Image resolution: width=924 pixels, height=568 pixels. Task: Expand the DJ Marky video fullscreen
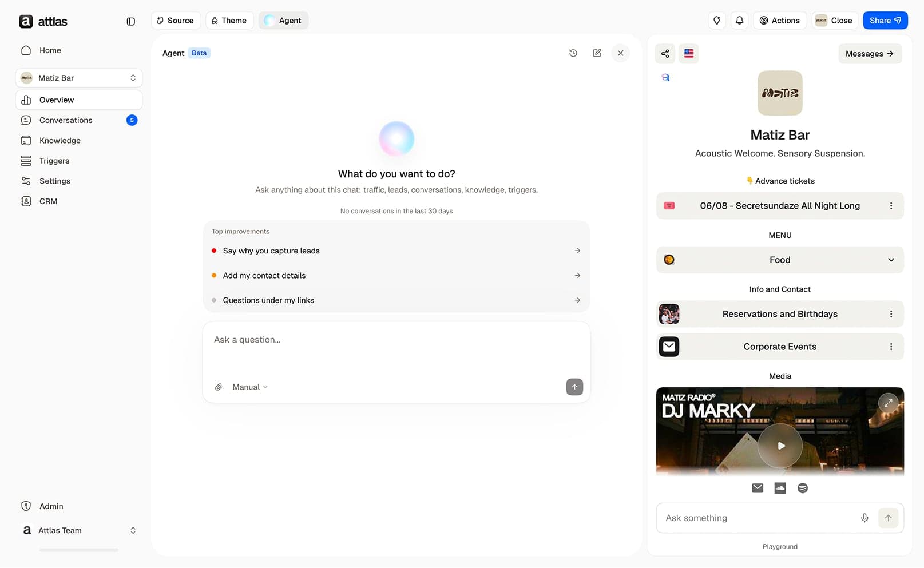[888, 403]
